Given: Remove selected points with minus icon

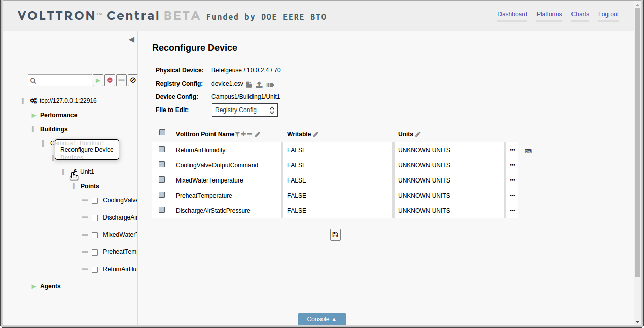Looking at the screenshot, I should point(249,134).
